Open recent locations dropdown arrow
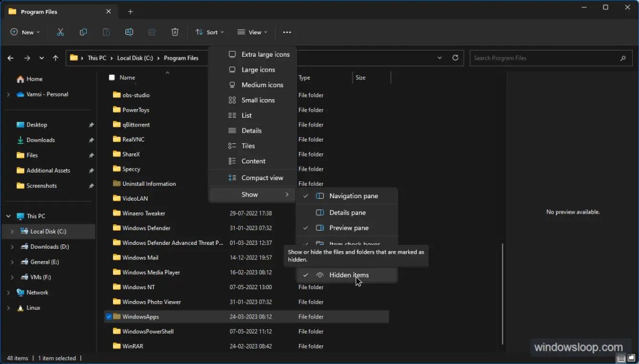Image resolution: width=639 pixels, height=364 pixels. pos(42,58)
